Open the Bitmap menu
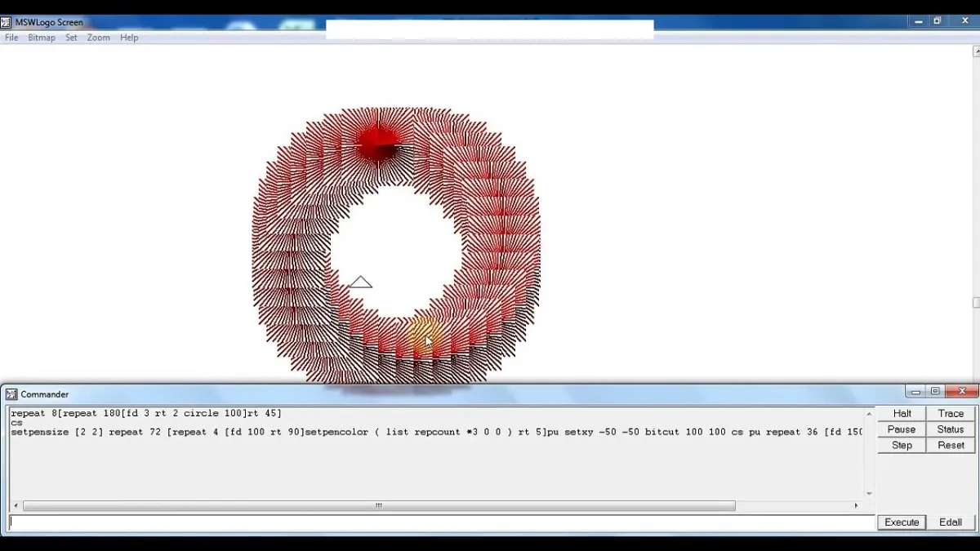 (x=42, y=38)
